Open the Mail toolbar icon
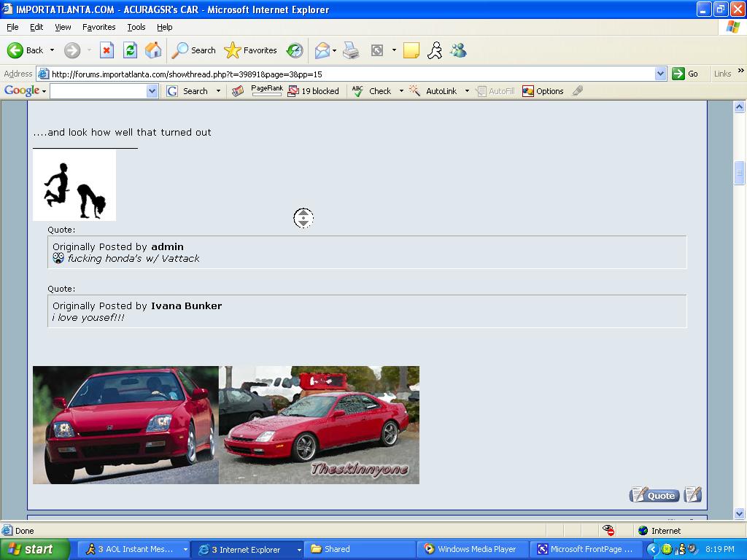The image size is (747, 560). [322, 50]
